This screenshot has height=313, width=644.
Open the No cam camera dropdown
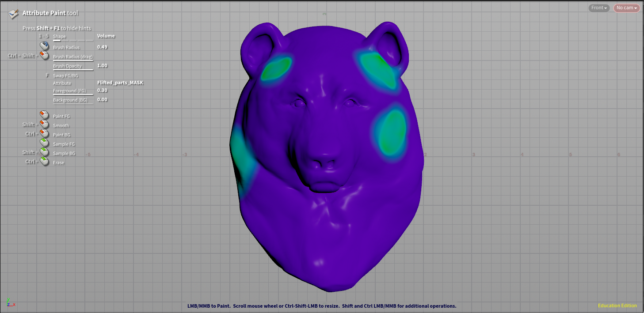coord(626,8)
